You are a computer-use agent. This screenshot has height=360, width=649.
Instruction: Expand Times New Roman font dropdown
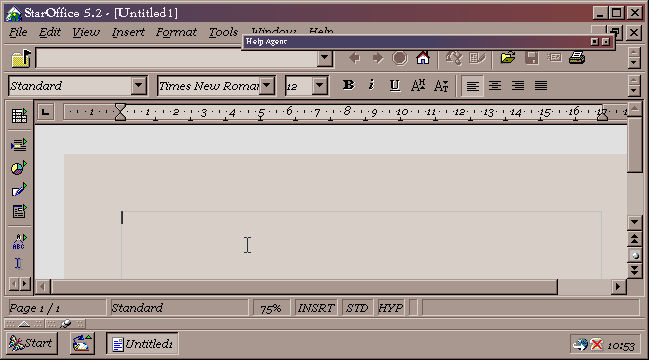click(267, 86)
